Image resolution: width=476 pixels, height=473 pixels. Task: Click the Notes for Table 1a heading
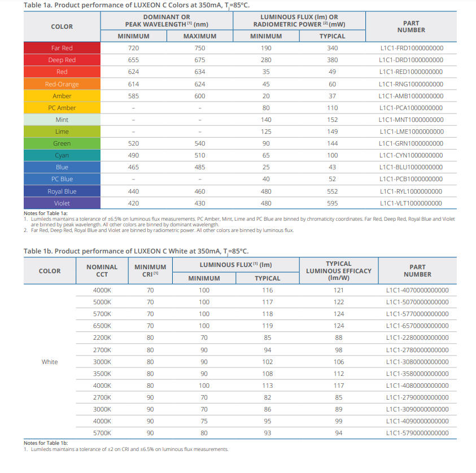(46, 213)
